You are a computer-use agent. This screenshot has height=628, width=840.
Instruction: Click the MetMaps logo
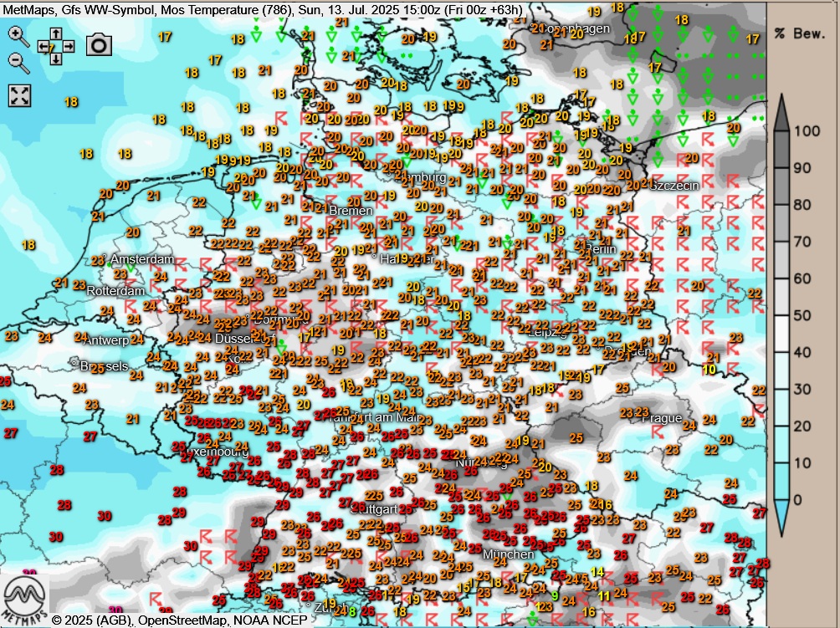24,595
